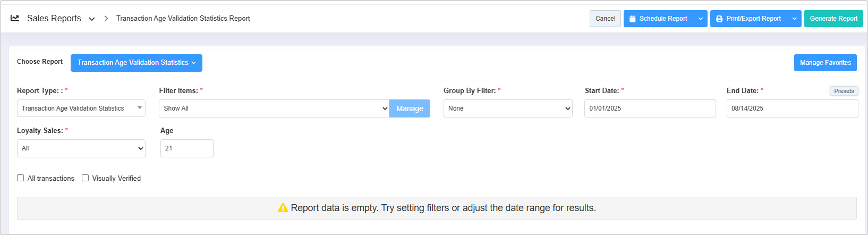Open the Schedule Report dropdown arrow
Viewport: 868px width, 235px height.
(x=701, y=19)
